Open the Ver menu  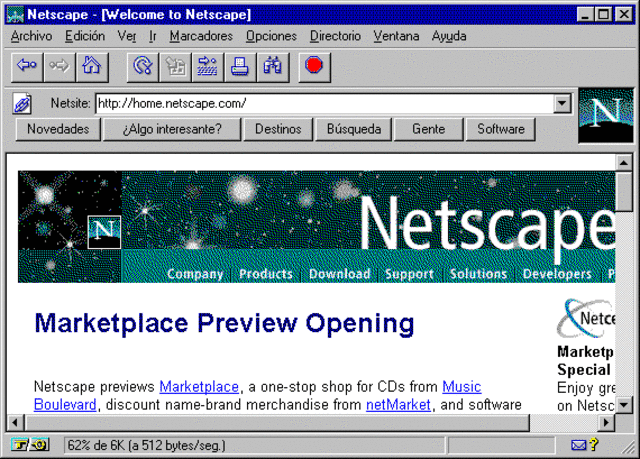tap(127, 36)
